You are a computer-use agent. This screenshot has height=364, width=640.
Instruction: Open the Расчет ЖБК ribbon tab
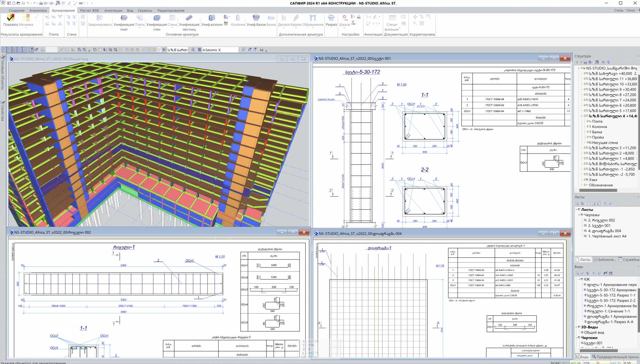tap(90, 11)
